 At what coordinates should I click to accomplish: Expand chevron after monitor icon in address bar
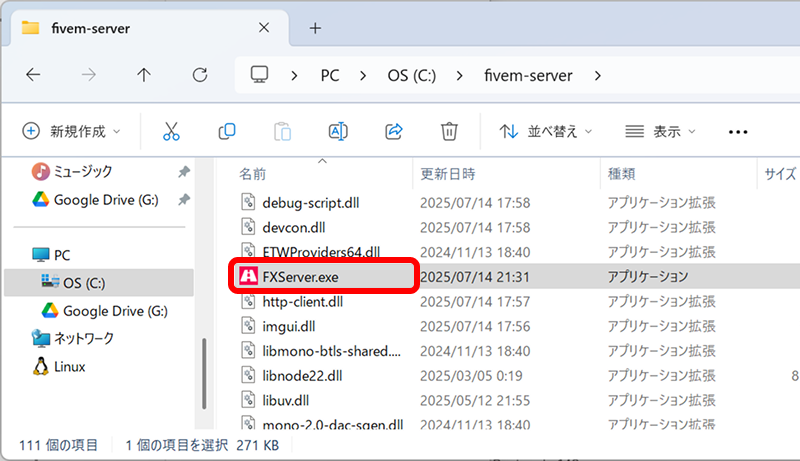tap(294, 75)
